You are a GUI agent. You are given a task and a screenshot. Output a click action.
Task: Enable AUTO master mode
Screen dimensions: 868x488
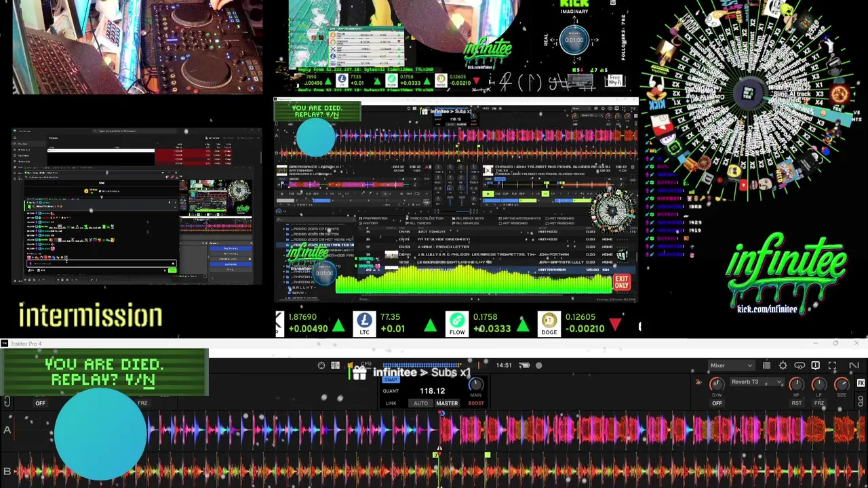tap(421, 403)
